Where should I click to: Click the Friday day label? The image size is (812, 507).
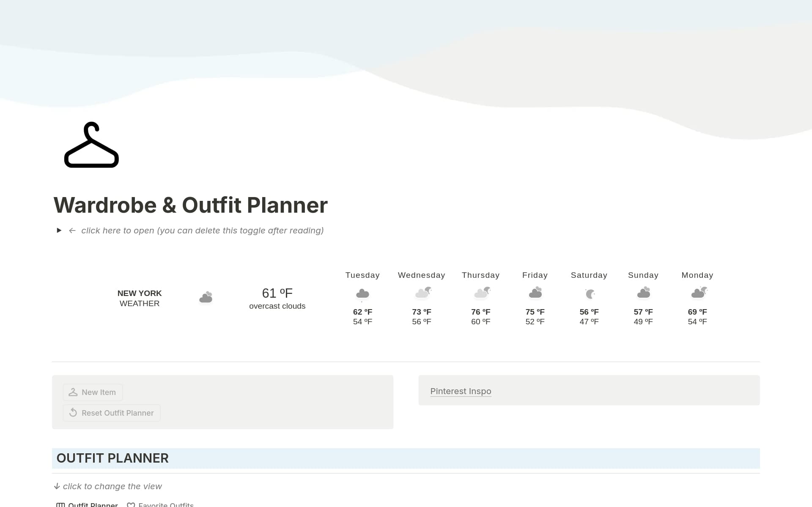click(535, 275)
